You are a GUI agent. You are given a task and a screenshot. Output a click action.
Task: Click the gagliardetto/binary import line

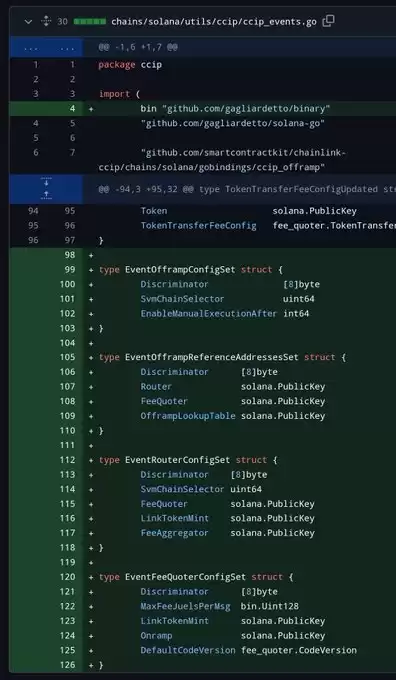pos(235,108)
